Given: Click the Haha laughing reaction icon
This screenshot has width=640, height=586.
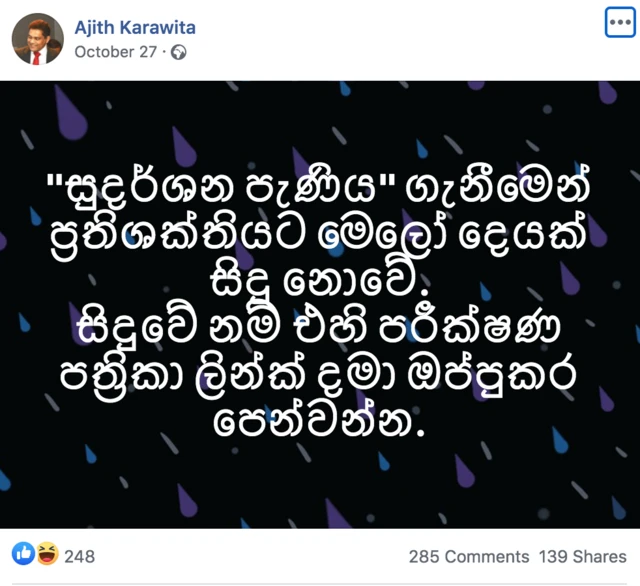Looking at the screenshot, I should 46,555.
